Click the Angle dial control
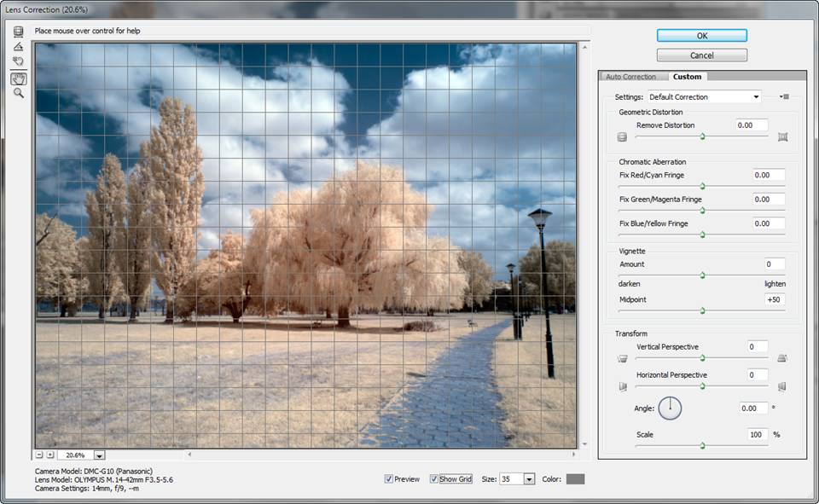Viewport: 819px width, 504px height. pos(670,408)
